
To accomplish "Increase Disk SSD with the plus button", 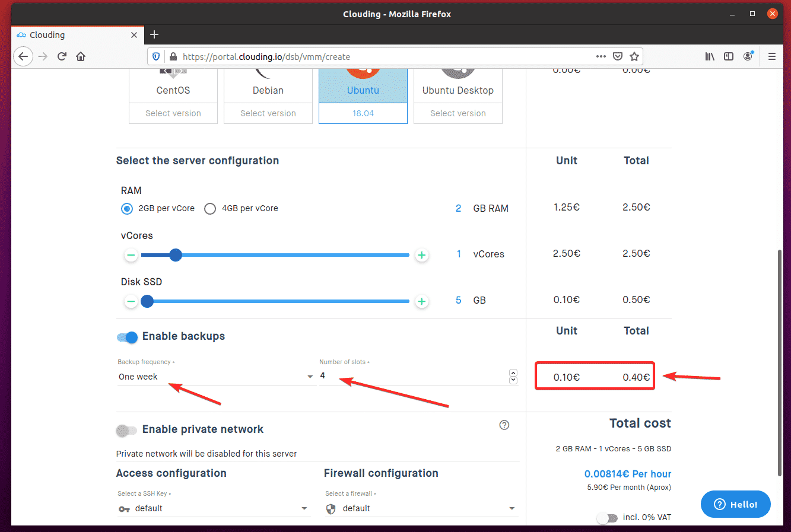I will tap(422, 301).
